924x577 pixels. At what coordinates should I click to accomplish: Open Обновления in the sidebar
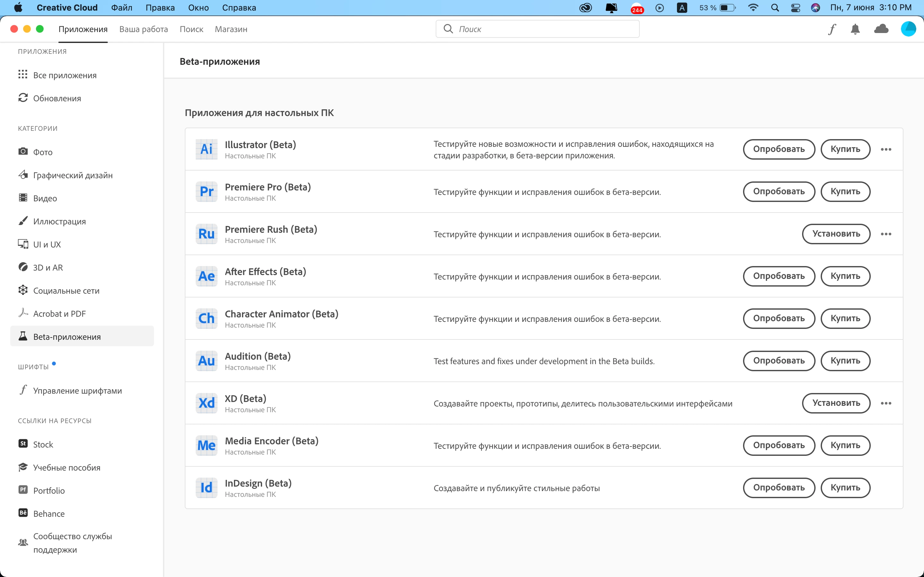(57, 98)
